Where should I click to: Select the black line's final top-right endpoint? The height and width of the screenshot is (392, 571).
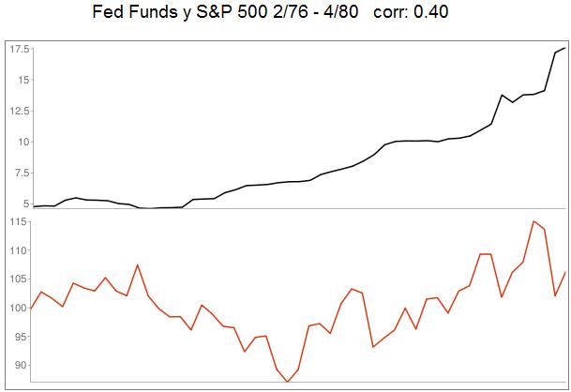[565, 48]
